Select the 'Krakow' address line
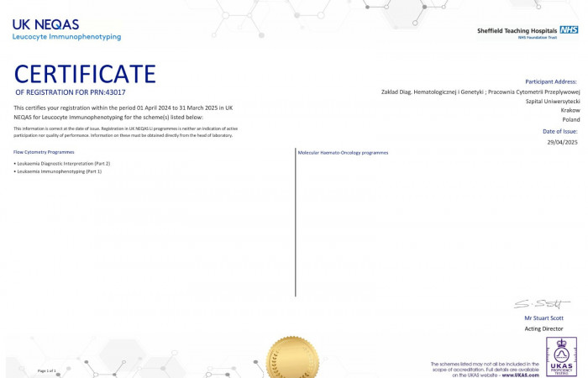Image resolution: width=588 pixels, height=378 pixels. (x=570, y=110)
